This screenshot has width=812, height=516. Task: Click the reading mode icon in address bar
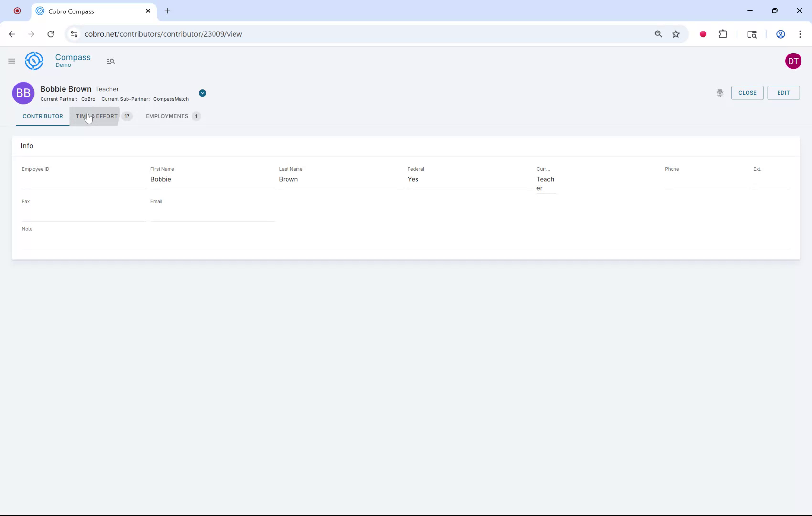pyautogui.click(x=752, y=34)
